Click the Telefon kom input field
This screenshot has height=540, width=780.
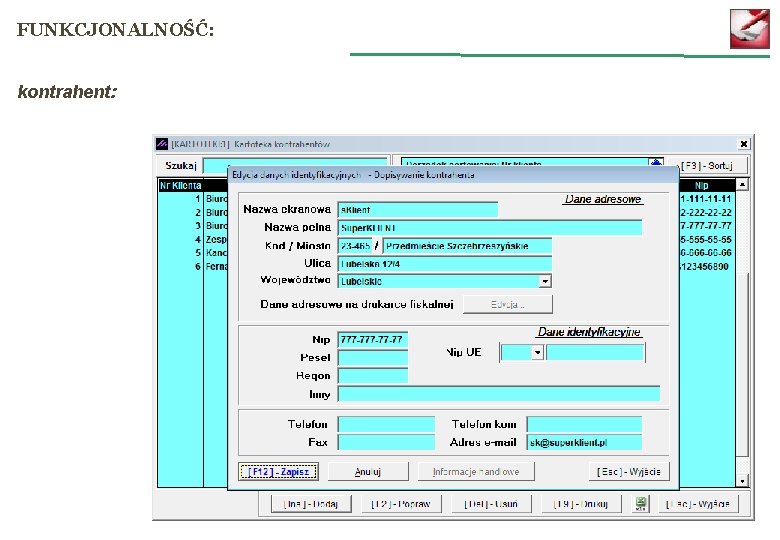click(x=585, y=424)
